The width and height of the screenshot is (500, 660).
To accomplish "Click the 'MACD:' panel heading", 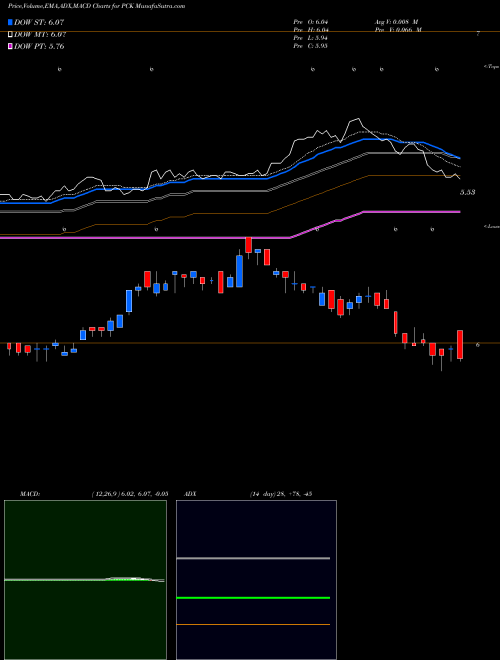I will point(29,494).
